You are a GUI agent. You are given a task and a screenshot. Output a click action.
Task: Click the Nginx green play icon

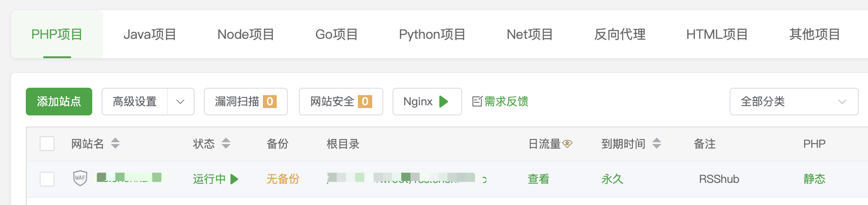point(444,102)
